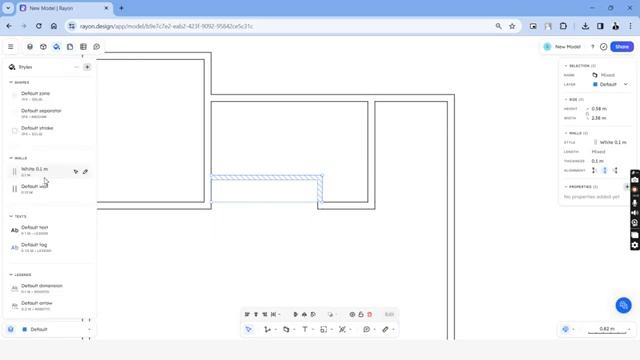Screen dimensions: 640x360
Task: Open the blue chat support bubble
Action: [x=623, y=305]
